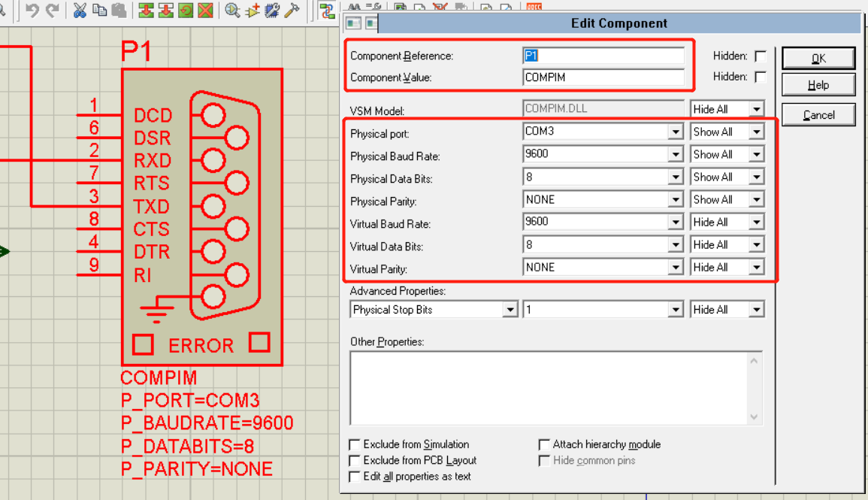Open the Physical Stop Bits property selector
868x500 pixels.
click(x=510, y=310)
